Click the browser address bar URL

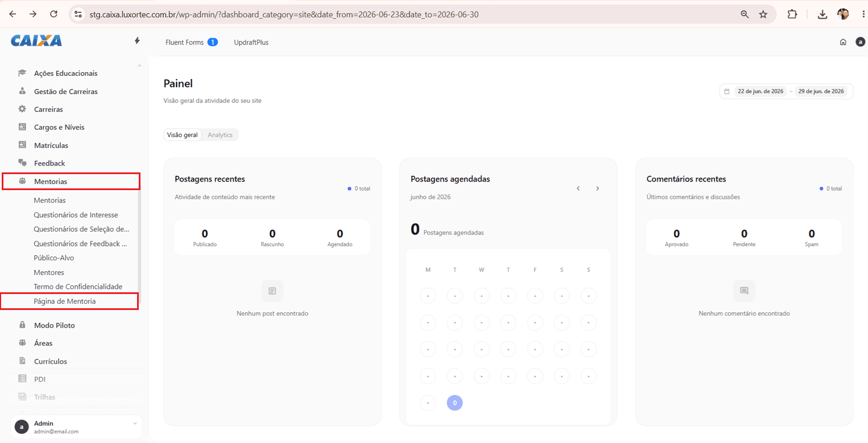pos(284,14)
